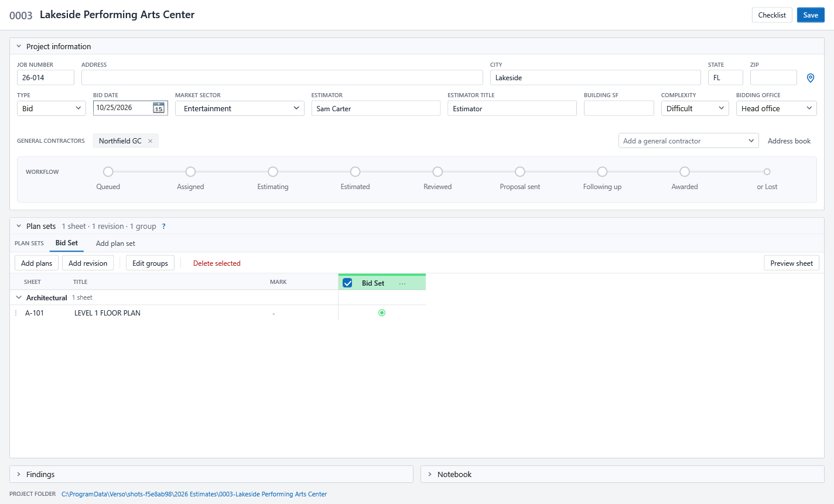
Task: Collapse the Architectural sheet group
Action: click(19, 297)
